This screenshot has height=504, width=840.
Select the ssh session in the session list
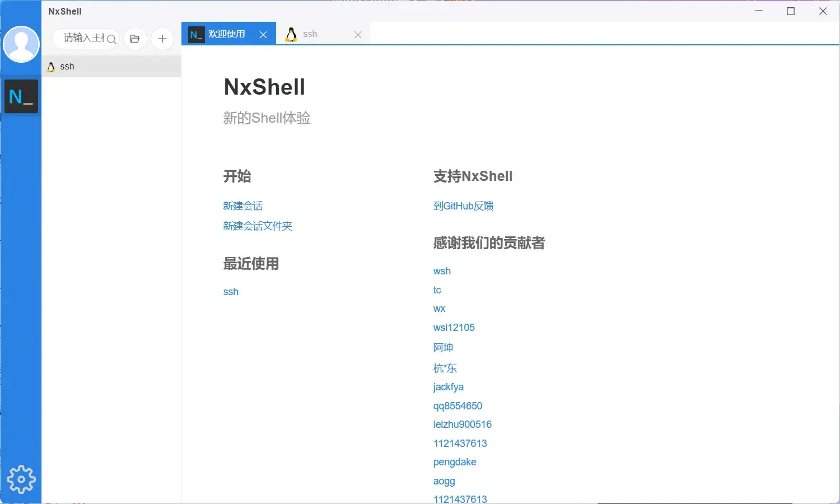pos(111,66)
